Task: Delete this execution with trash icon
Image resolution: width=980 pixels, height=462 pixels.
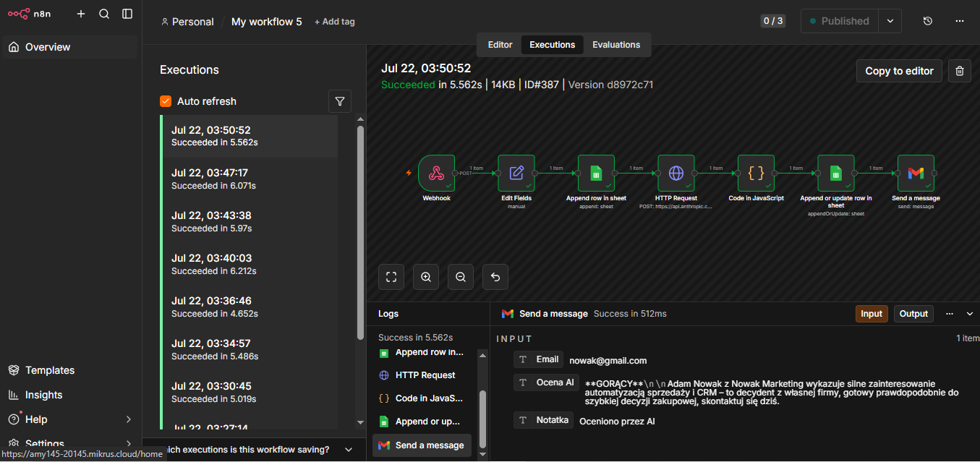Action: (x=960, y=71)
